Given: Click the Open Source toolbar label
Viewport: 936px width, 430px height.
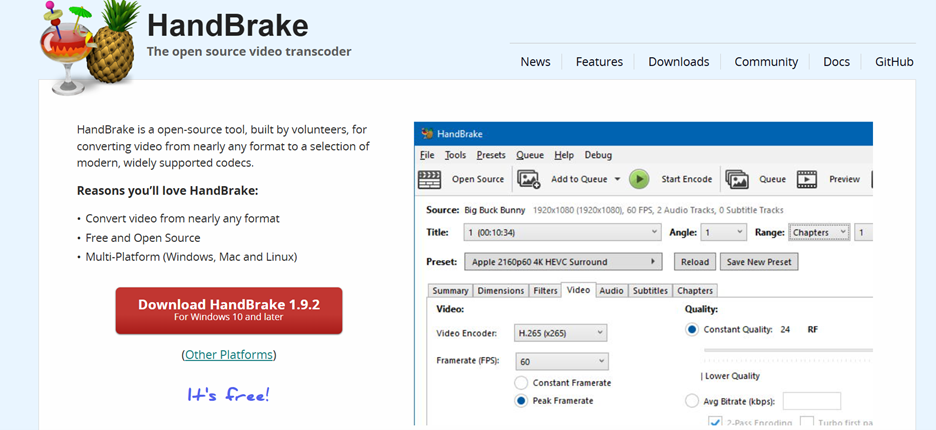Looking at the screenshot, I should pyautogui.click(x=478, y=179).
